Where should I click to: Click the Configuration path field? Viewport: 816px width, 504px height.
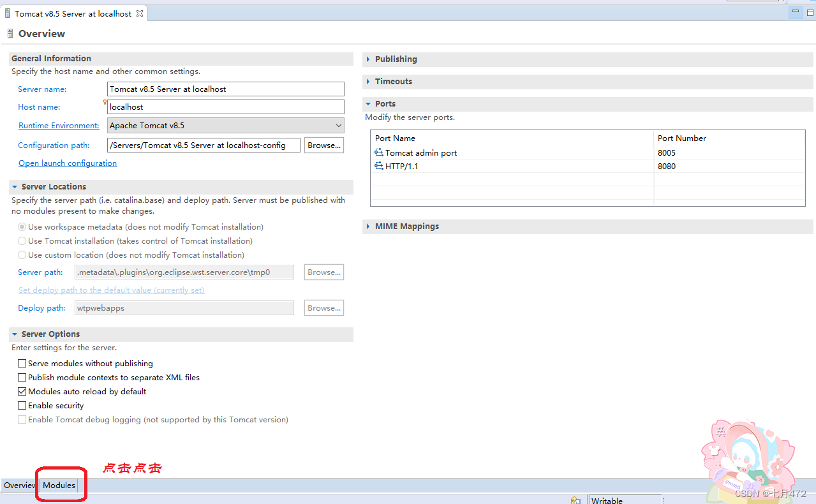tap(204, 145)
